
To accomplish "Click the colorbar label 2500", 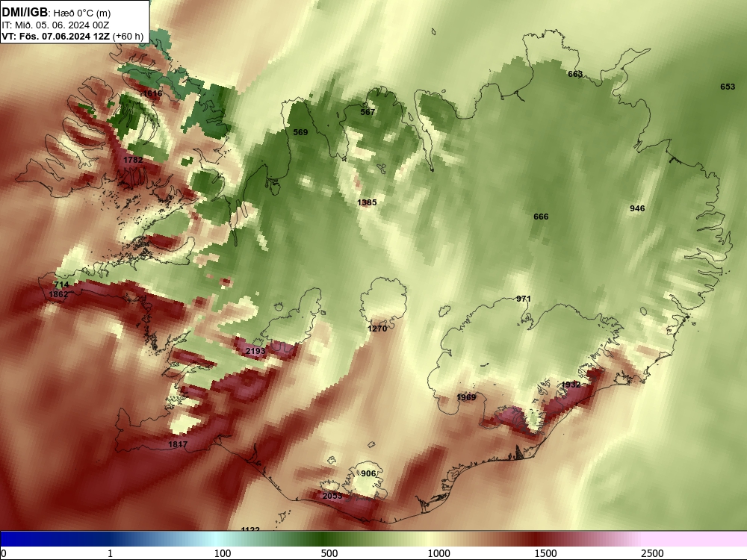I will (x=652, y=553).
